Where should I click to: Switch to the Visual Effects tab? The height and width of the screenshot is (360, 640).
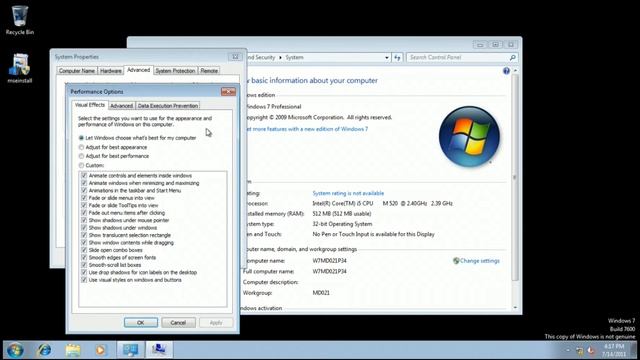tap(90, 105)
